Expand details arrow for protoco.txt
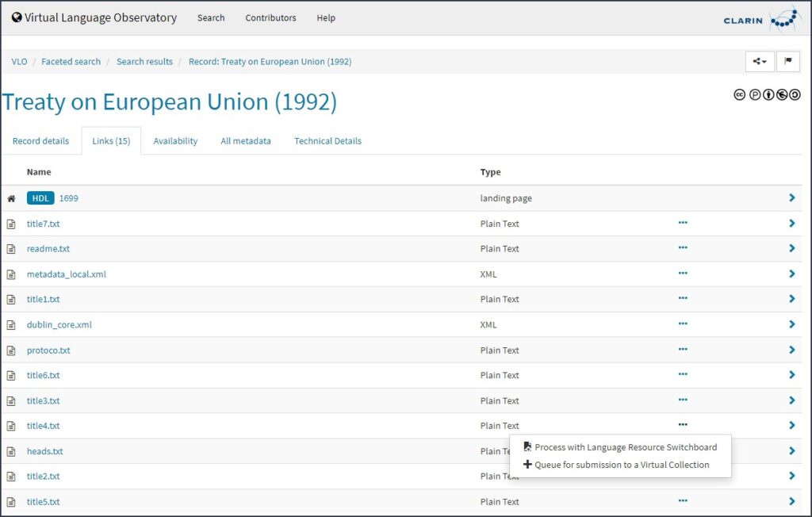Viewport: 812px width, 517px height. (x=791, y=350)
